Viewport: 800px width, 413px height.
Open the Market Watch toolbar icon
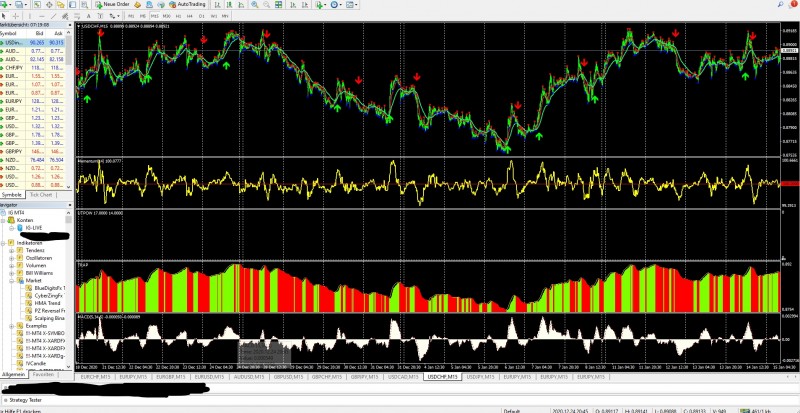(37, 5)
